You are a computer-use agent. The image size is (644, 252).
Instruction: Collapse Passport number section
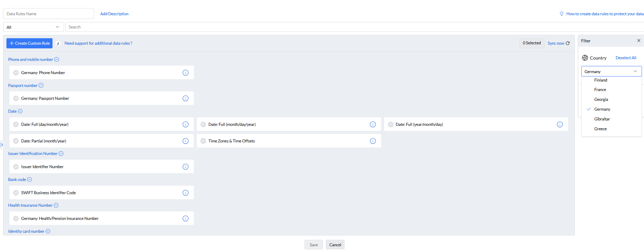[41, 86]
